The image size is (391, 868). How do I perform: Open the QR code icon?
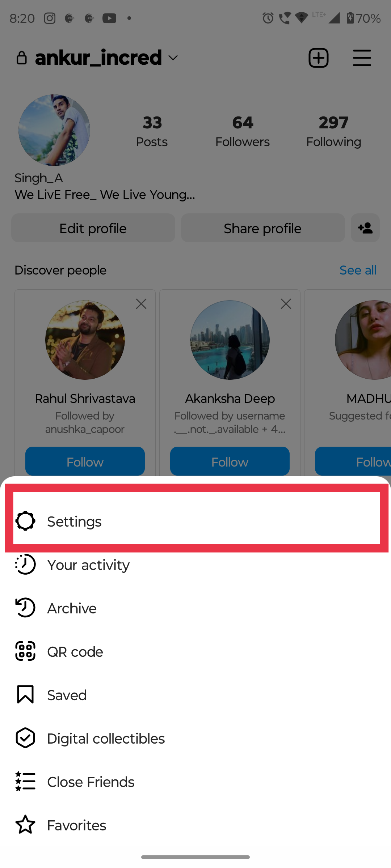pyautogui.click(x=25, y=651)
